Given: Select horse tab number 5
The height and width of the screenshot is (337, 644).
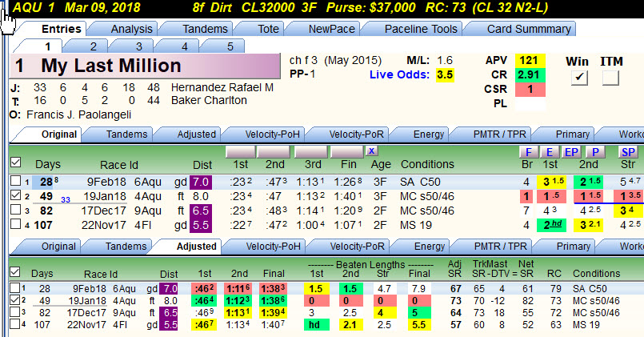Looking at the screenshot, I should 230,46.
